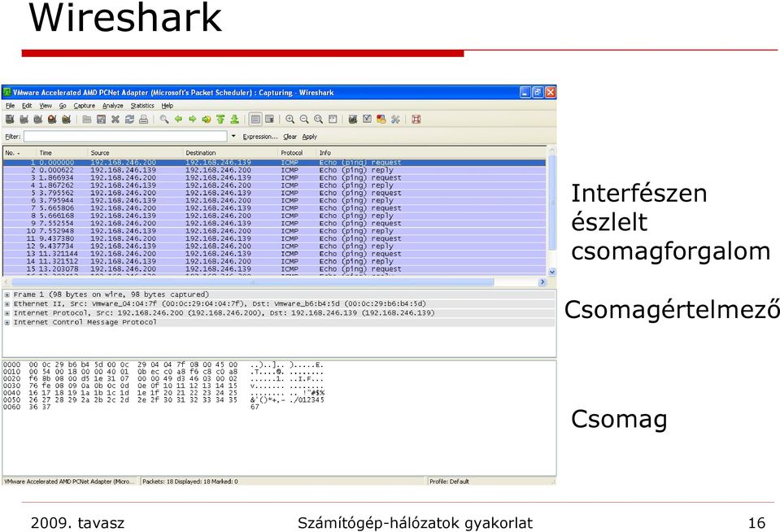Click the packet list scroll-right arrow

(543, 282)
